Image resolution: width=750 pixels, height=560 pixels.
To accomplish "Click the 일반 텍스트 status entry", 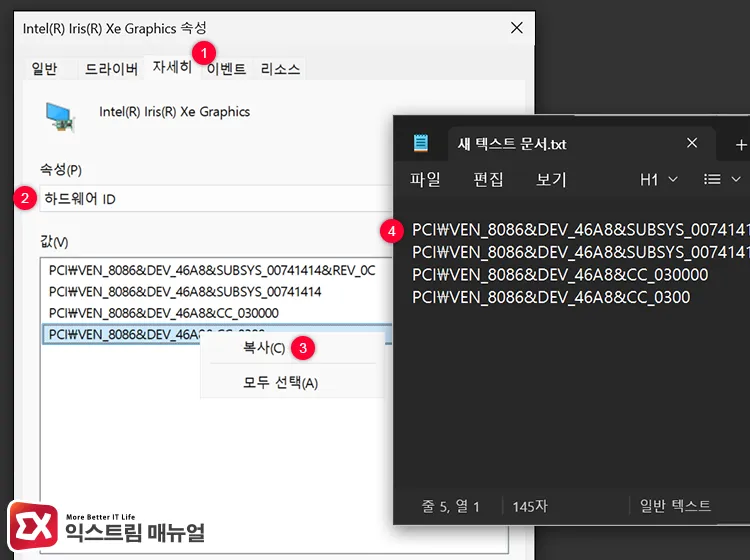I will tap(675, 505).
